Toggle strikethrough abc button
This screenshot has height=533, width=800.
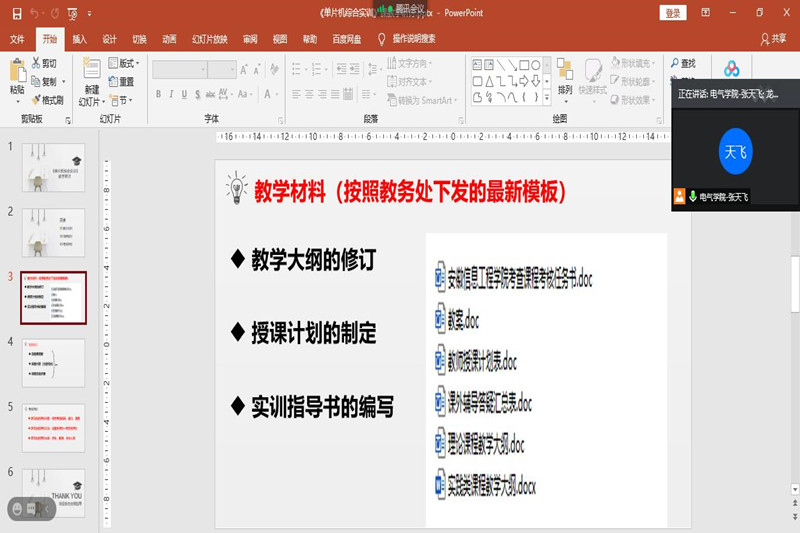[210, 94]
